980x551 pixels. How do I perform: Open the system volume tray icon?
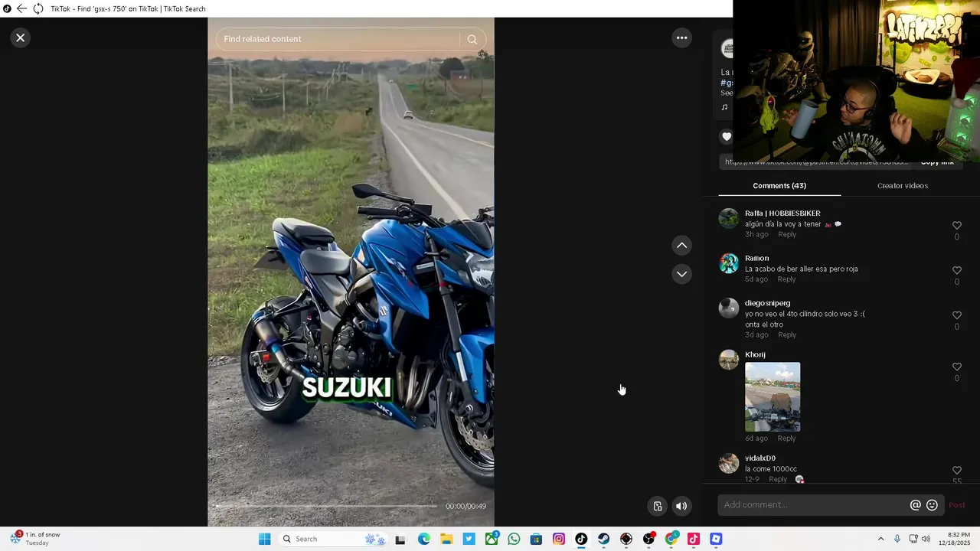click(x=926, y=539)
